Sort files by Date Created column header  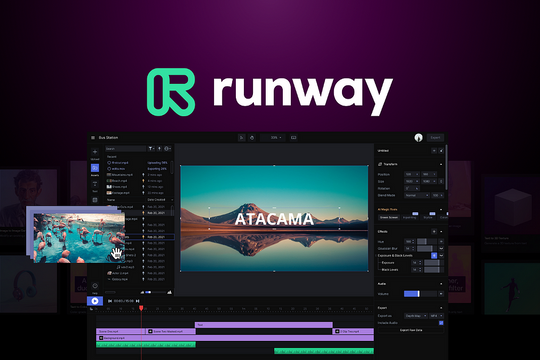coord(156,200)
